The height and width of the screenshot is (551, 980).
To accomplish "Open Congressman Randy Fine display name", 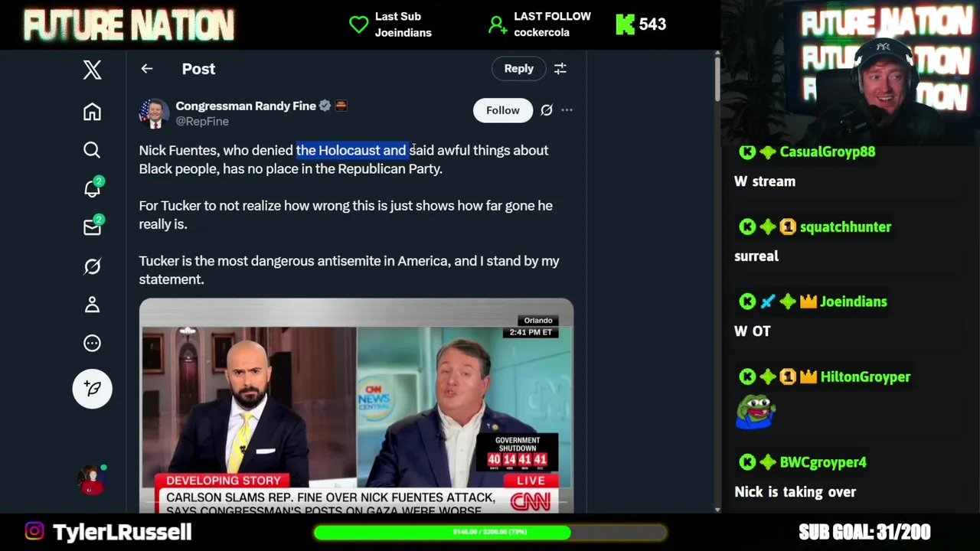I will [x=246, y=106].
